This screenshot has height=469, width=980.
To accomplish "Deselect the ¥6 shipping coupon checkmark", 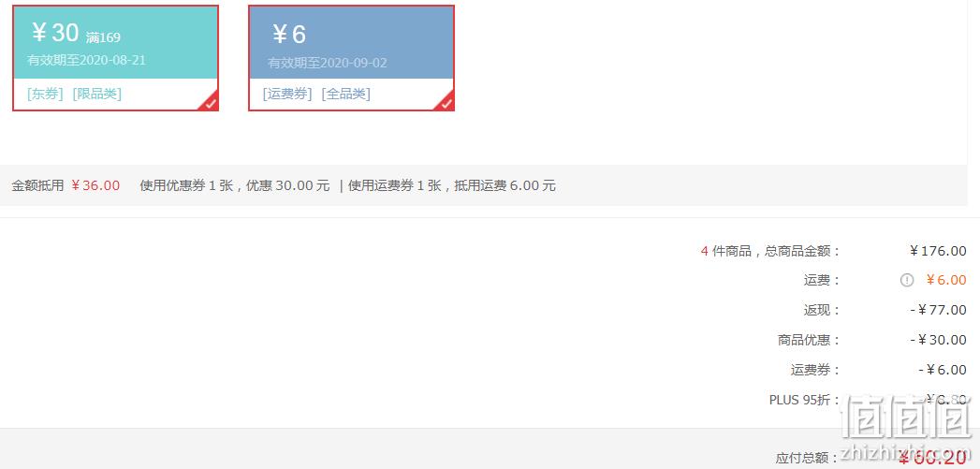I will pos(446,103).
